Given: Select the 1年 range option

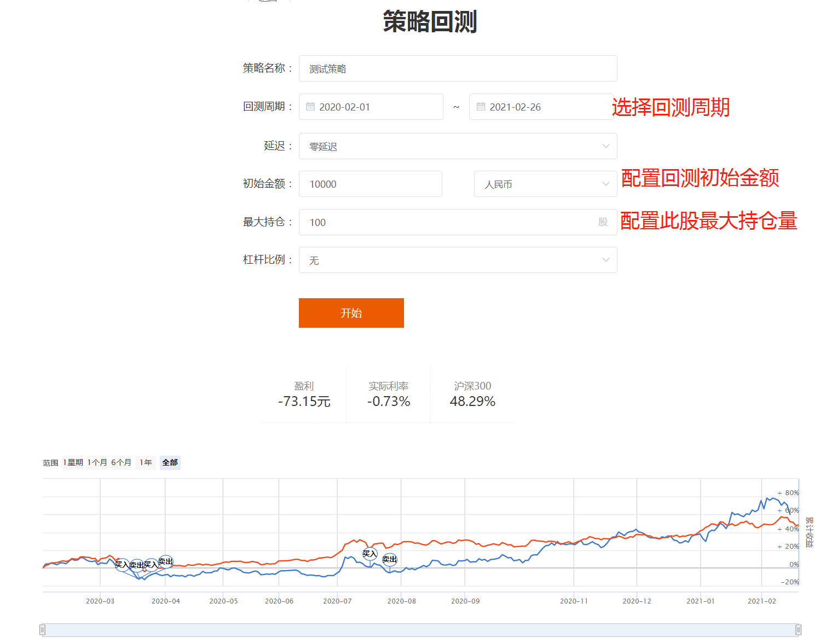Looking at the screenshot, I should coord(146,463).
